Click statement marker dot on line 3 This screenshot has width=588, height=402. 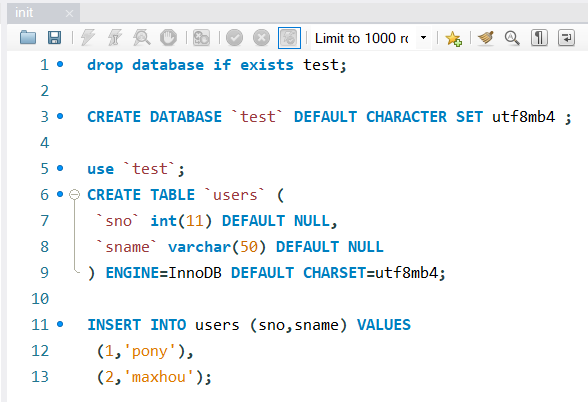coord(60,116)
